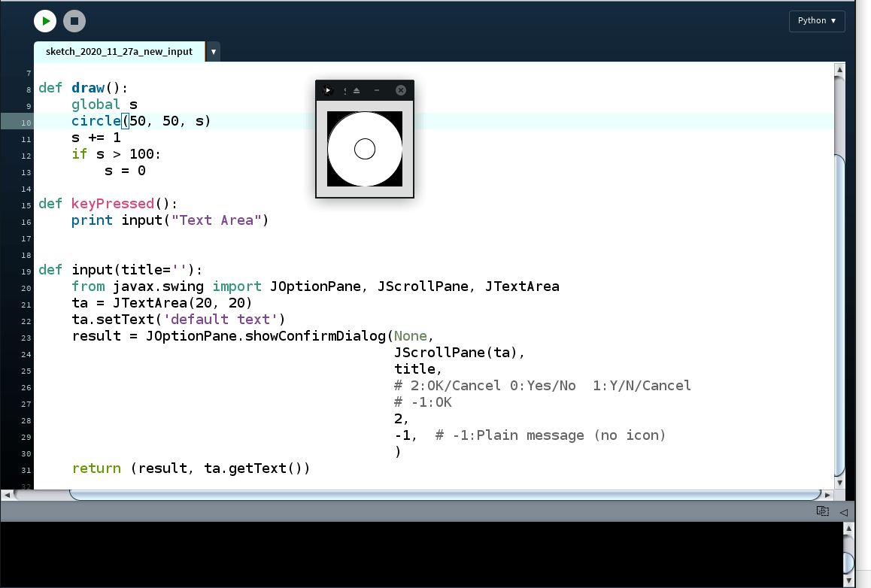
Task: Open the Python mode dropdown
Action: [x=817, y=21]
